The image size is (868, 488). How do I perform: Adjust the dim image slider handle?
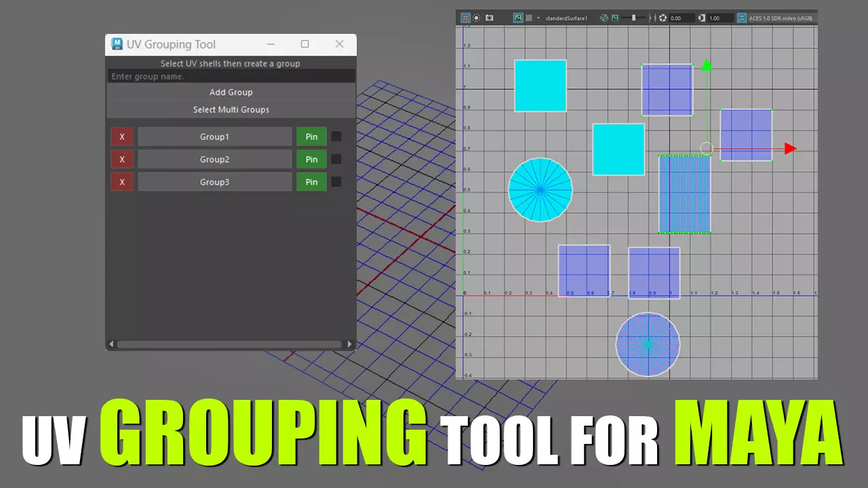click(634, 18)
